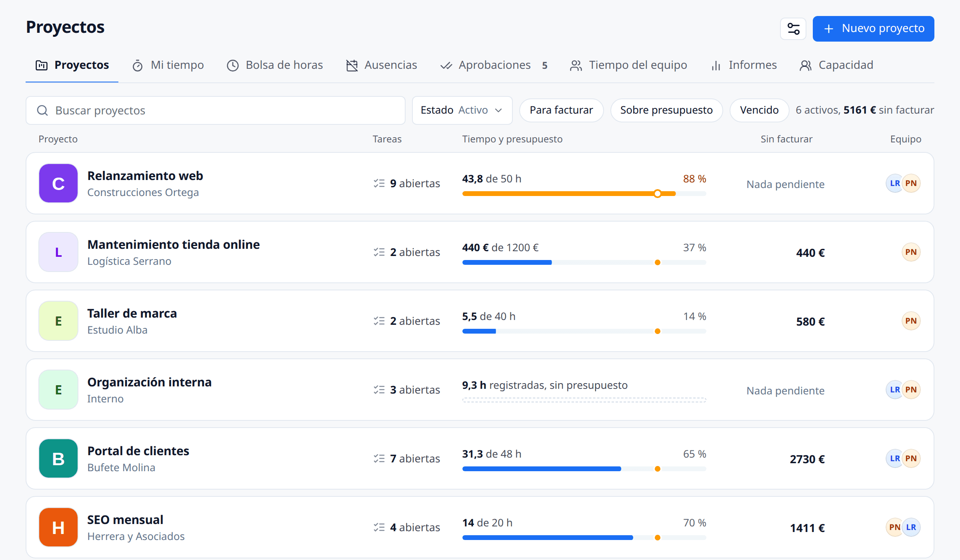Image resolution: width=960 pixels, height=560 pixels.
Task: Select the Proyectos tab
Action: (x=72, y=65)
